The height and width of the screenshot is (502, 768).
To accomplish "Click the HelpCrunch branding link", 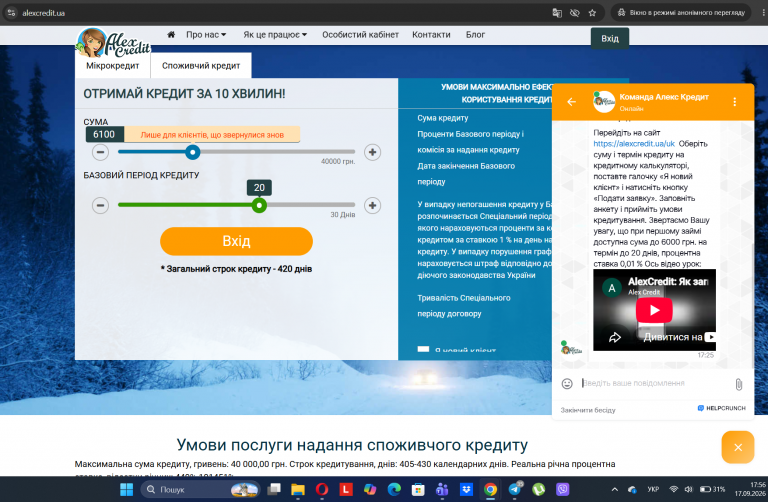I will (x=721, y=408).
